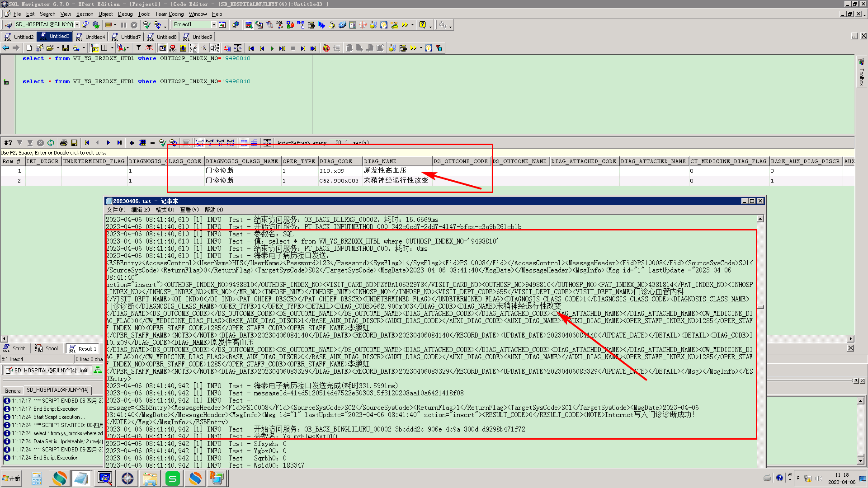Open Notepad's 格式(O) menu
868x488 pixels.
165,210
